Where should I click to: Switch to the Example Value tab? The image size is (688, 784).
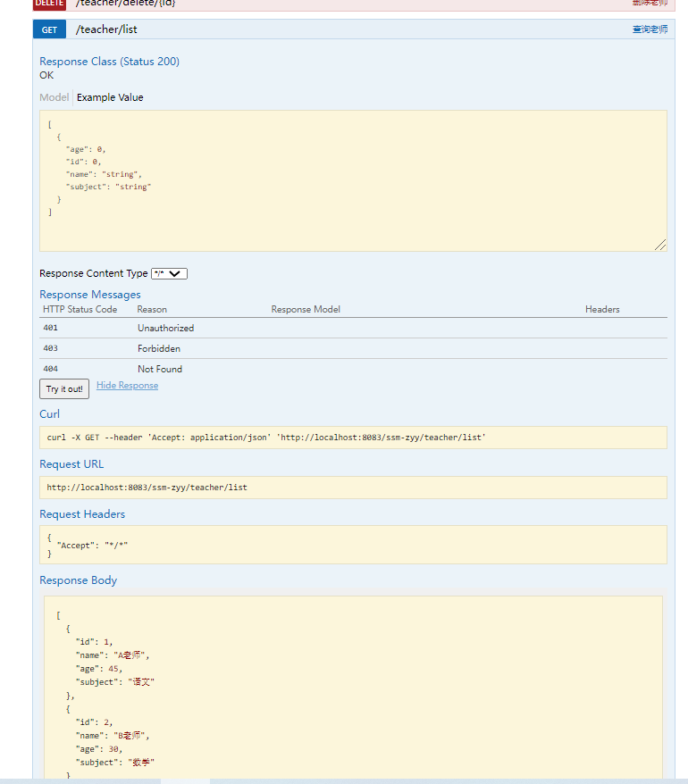[110, 97]
